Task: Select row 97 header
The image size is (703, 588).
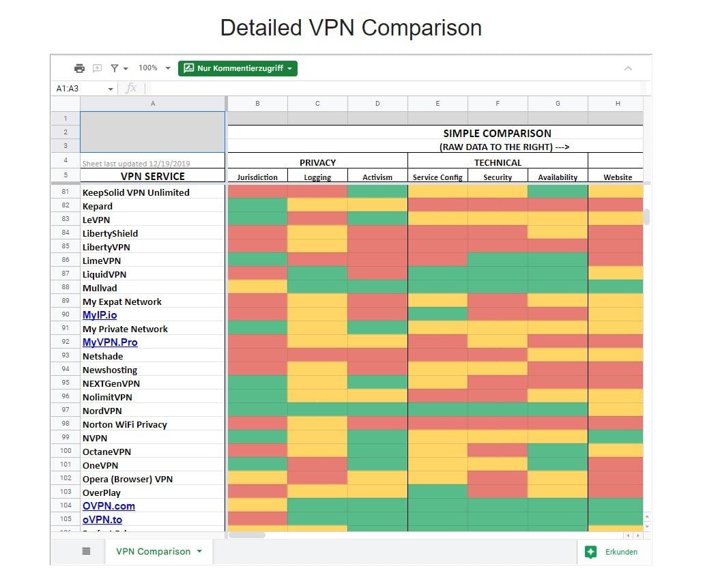Action: point(66,410)
